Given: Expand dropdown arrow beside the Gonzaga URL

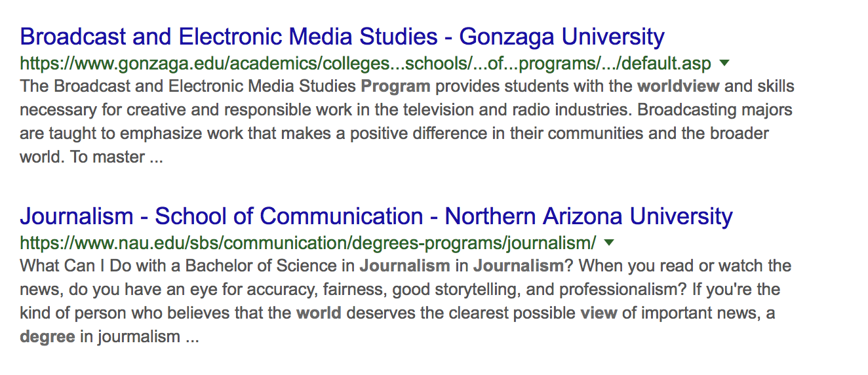Looking at the screenshot, I should point(724,64).
